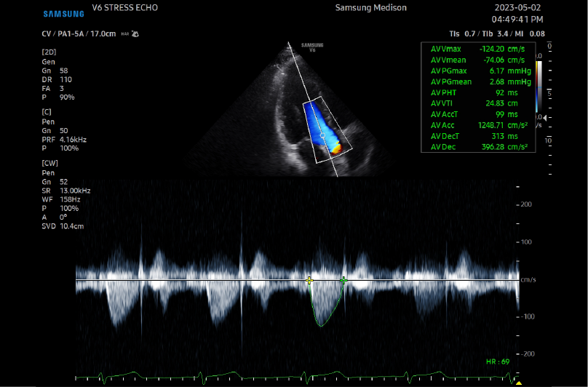Click the 200 label on velocity scale

click(x=526, y=204)
